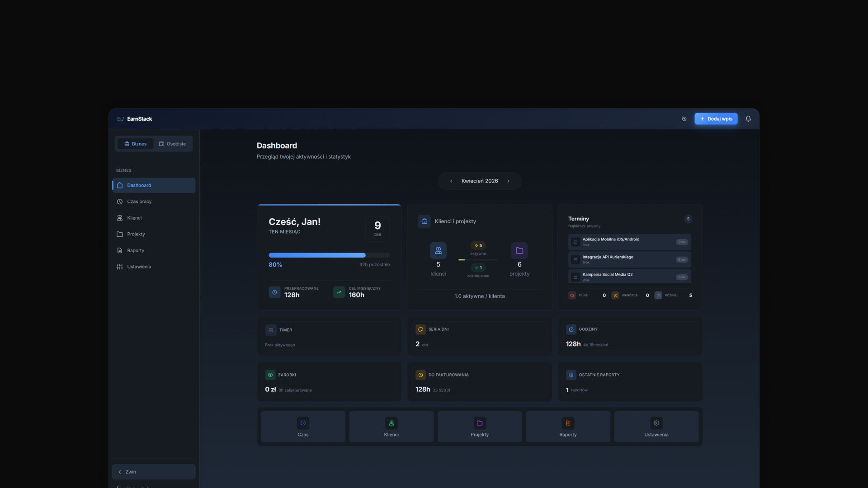This screenshot has height=488, width=868.
Task: Go to previous month before Kwiecień 2026
Action: tap(451, 181)
